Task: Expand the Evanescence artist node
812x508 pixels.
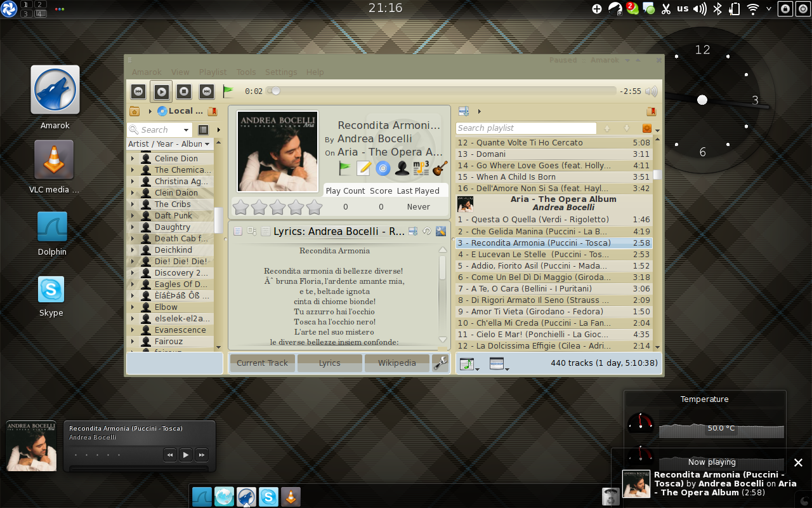Action: pos(133,330)
